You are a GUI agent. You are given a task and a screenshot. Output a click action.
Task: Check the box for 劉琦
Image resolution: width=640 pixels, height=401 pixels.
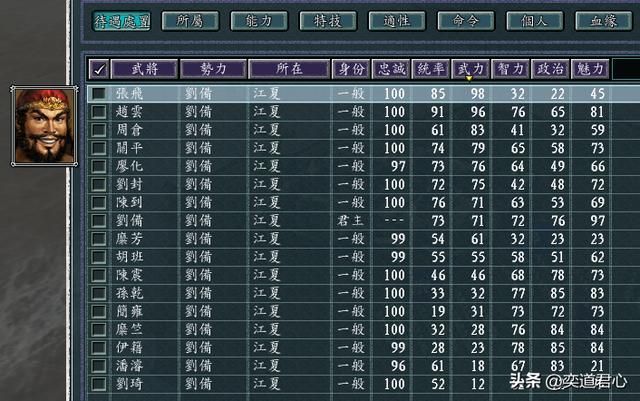point(99,384)
